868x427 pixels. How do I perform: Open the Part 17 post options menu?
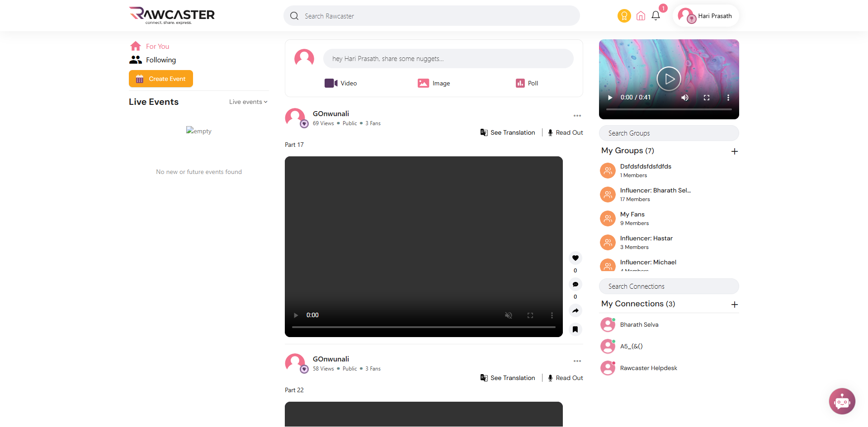(577, 116)
